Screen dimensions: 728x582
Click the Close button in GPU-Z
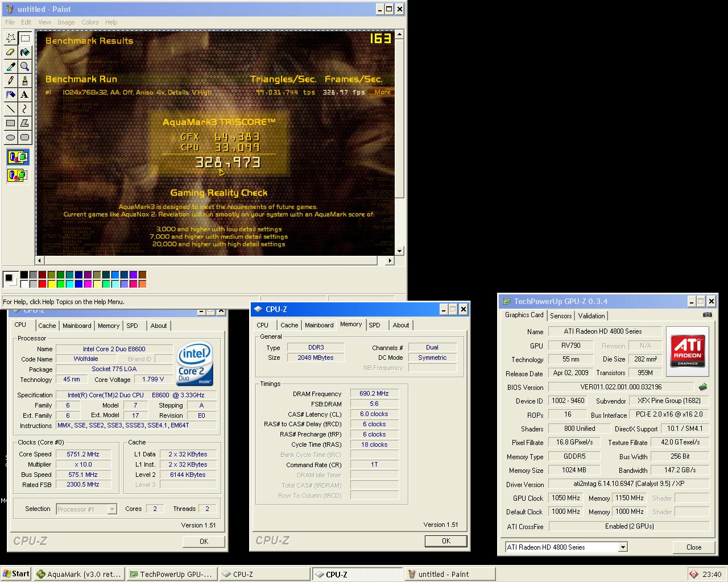694,547
